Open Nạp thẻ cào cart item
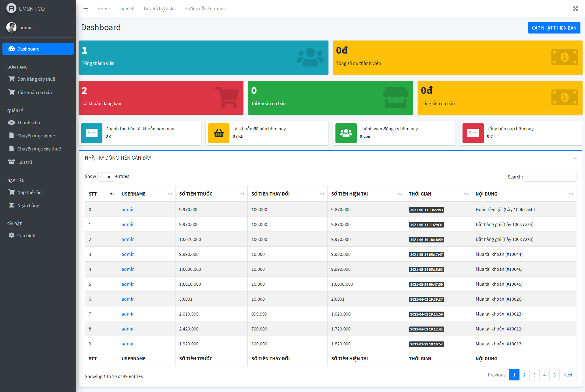Viewport: 585px width, 392px height. tap(29, 192)
